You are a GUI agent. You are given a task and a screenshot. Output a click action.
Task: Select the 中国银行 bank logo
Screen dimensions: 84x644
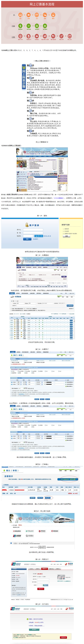(x=42, y=531)
